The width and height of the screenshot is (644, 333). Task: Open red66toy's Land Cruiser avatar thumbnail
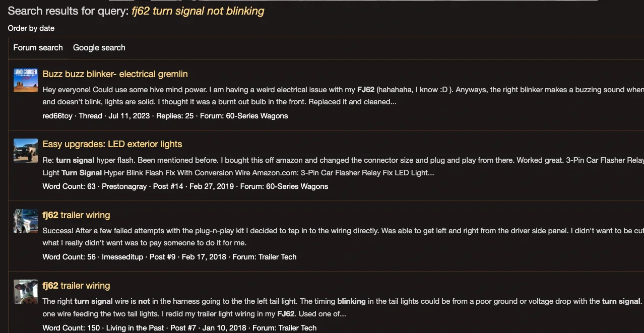(26, 80)
